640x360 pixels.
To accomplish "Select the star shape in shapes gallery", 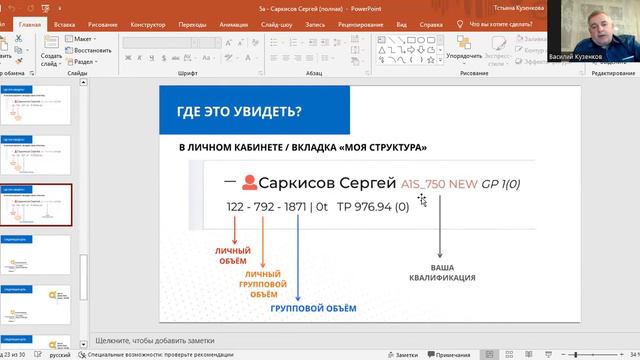I will pyautogui.click(x=431, y=60).
